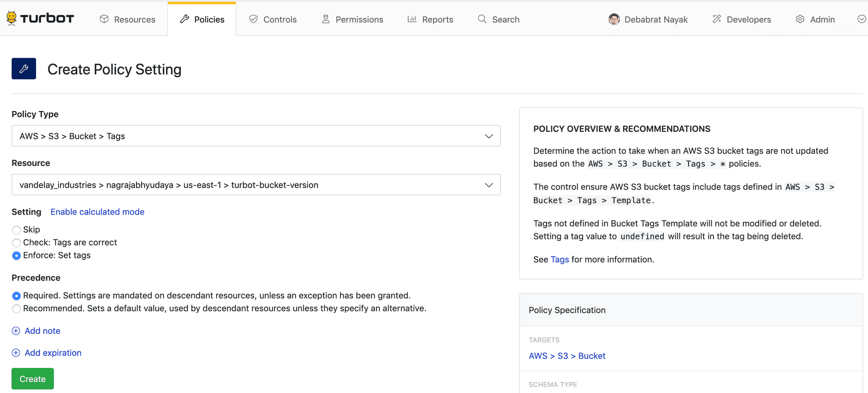Open the Resources tab
Image resolution: width=868 pixels, height=393 pixels.
pos(128,19)
